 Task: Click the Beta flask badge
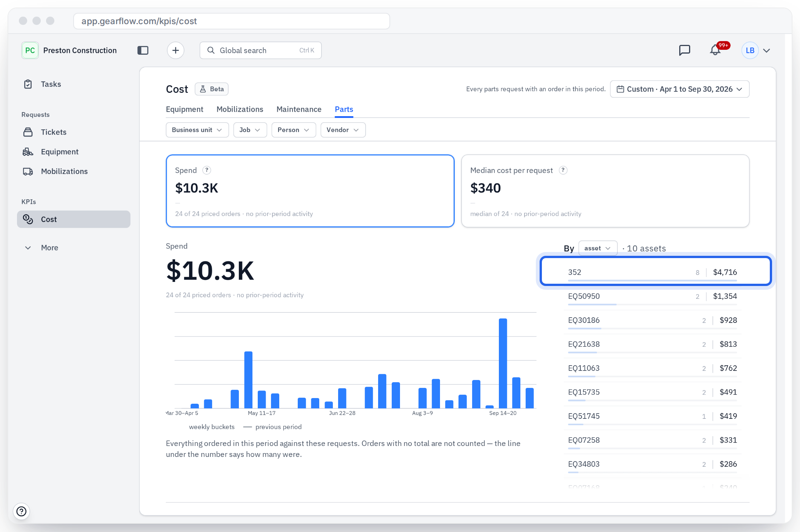pos(212,89)
